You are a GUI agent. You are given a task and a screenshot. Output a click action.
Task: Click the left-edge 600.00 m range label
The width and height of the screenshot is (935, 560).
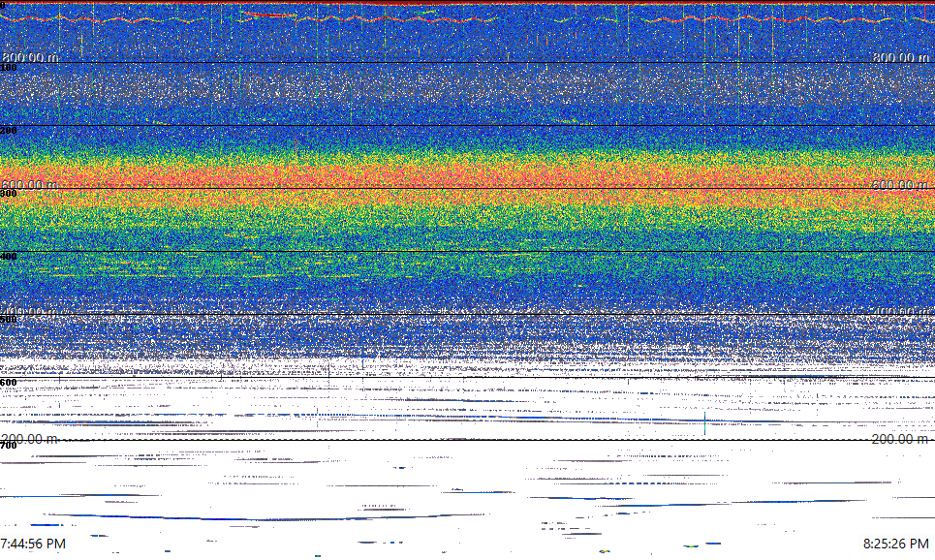tap(30, 185)
